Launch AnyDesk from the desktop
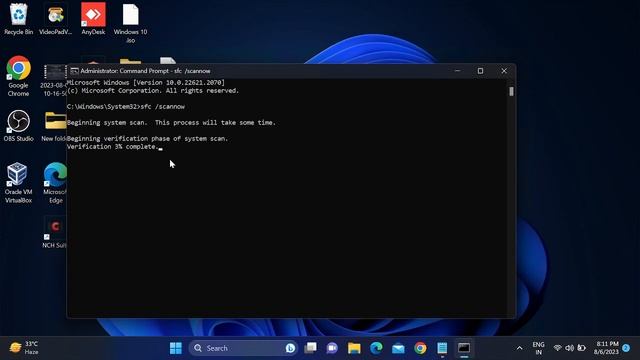This screenshot has height=360, width=640. [93, 19]
